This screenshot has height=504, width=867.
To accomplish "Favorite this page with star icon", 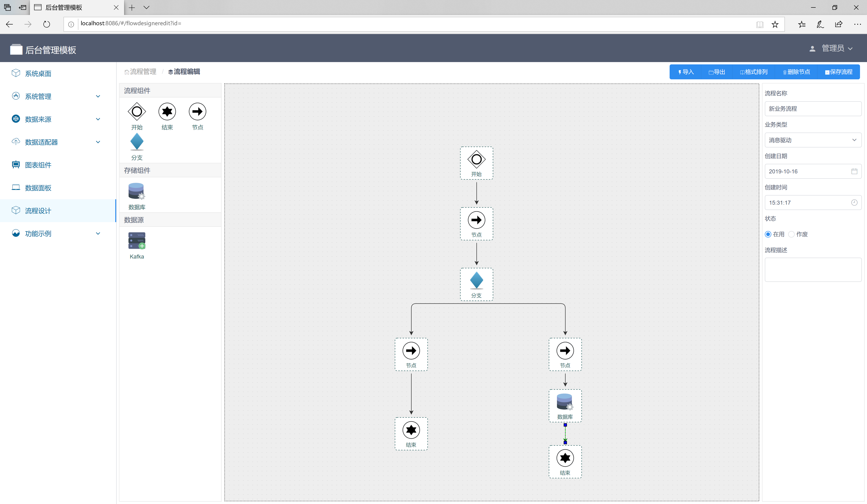I will (775, 24).
